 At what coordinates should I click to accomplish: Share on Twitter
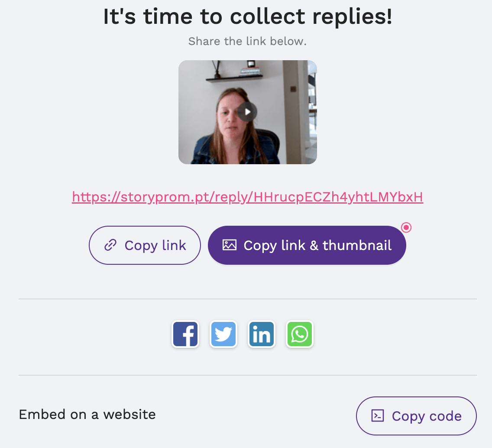(x=223, y=334)
